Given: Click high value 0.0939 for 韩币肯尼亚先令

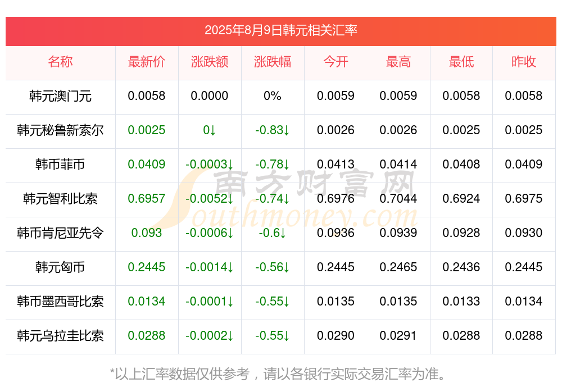Looking at the screenshot, I should pos(398,233).
